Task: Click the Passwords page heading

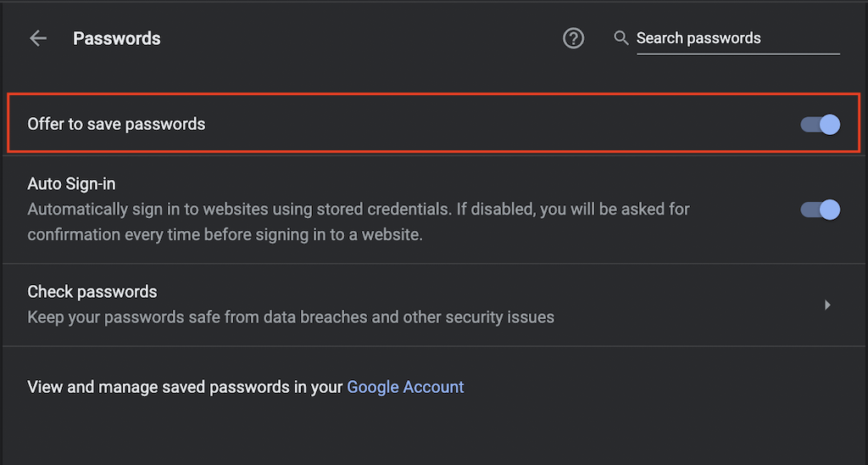Action: (117, 38)
